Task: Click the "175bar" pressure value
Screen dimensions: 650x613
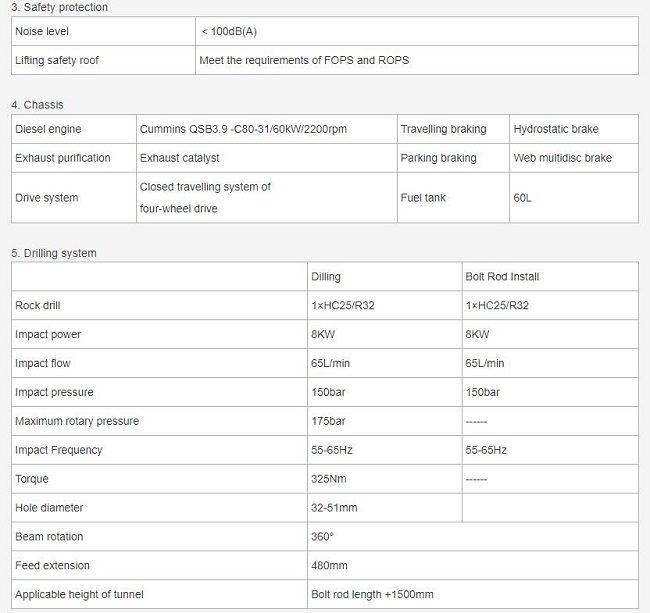Action: click(x=328, y=421)
